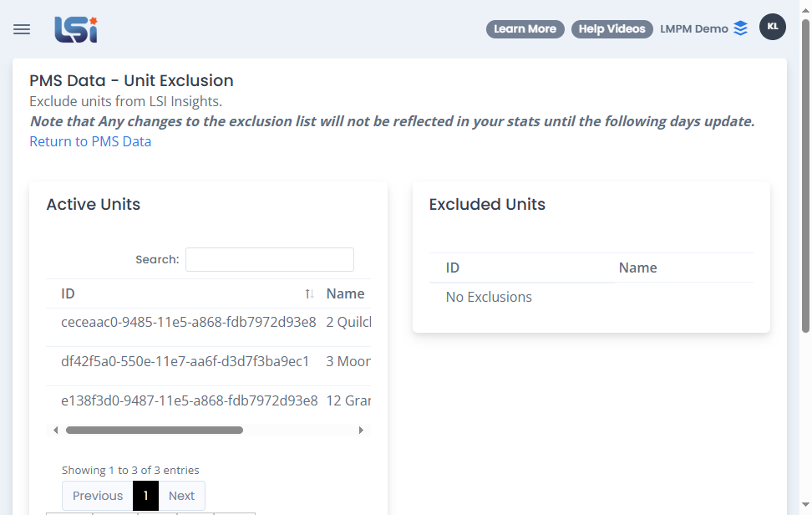
Task: Select the row starting ceceaac0-9485
Action: click(208, 322)
